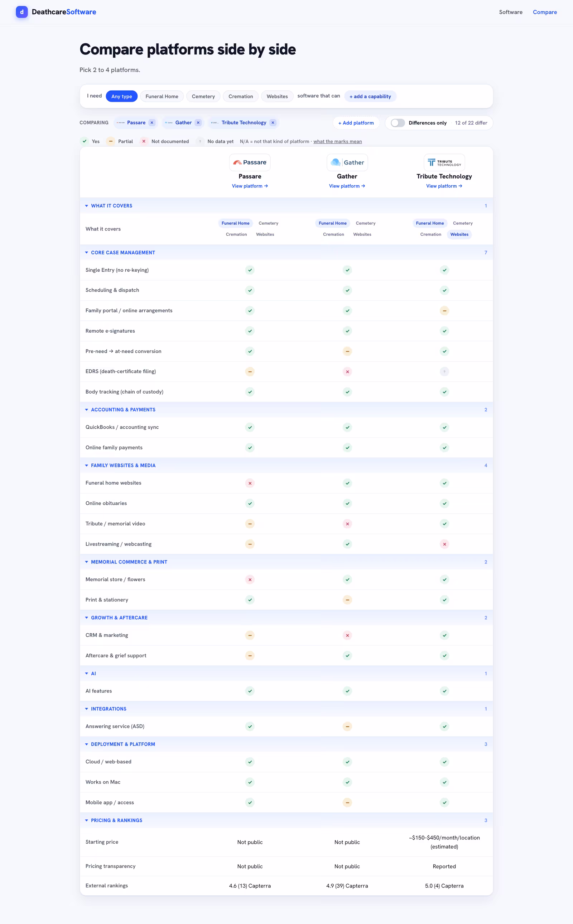The width and height of the screenshot is (573, 924).
Task: Select the Funeral Home filter pill
Action: point(162,96)
